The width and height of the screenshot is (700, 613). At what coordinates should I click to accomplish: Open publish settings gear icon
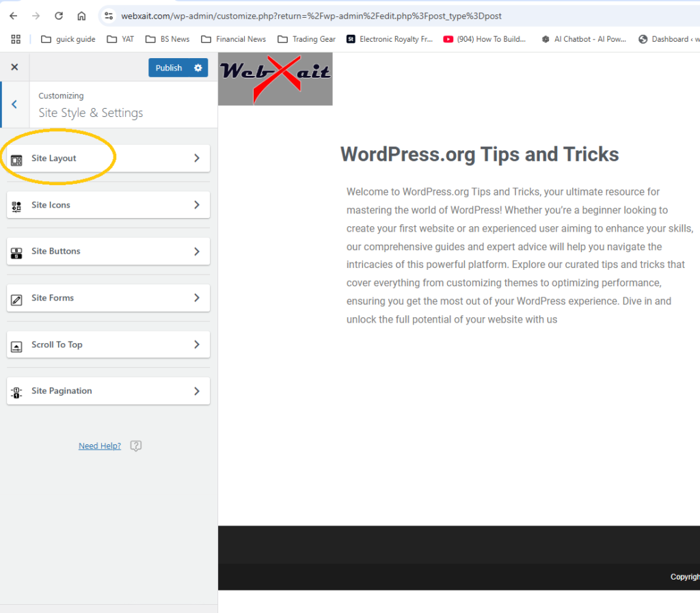point(198,68)
